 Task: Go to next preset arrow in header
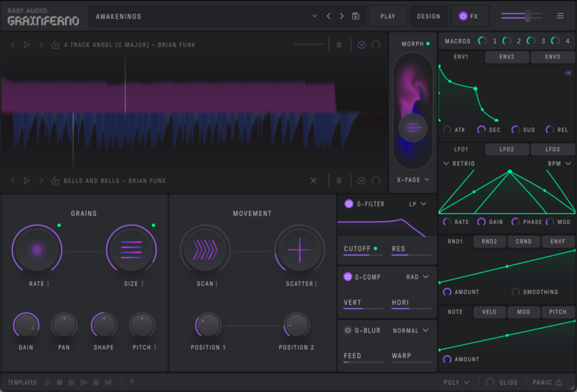tap(342, 16)
